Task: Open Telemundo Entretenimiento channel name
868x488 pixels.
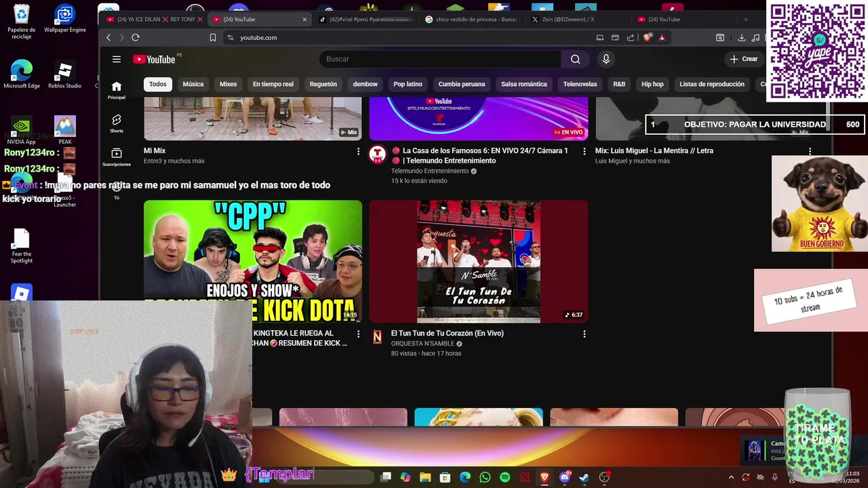Action: [x=430, y=171]
